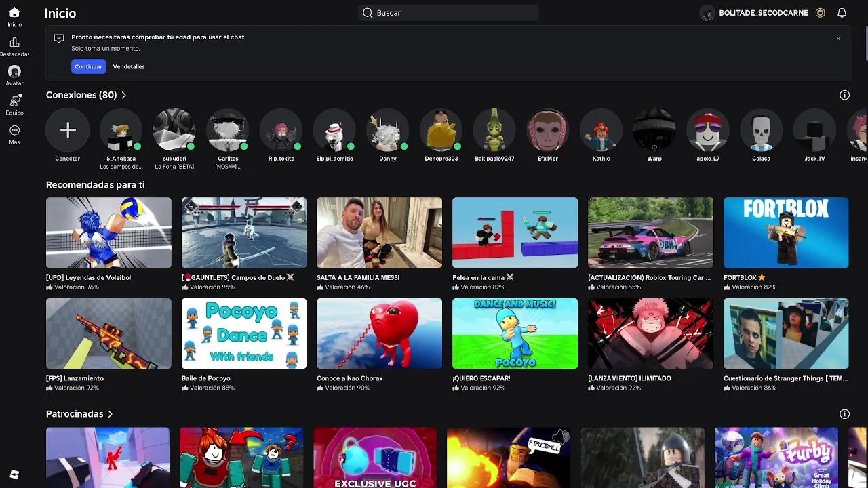
Task: Open Kathie's friend avatar
Action: 601,130
